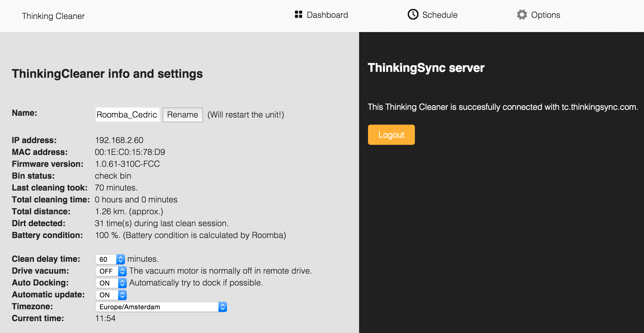This screenshot has height=333, width=644.
Task: Open the Automatic update ON dropdown
Action: 111,295
